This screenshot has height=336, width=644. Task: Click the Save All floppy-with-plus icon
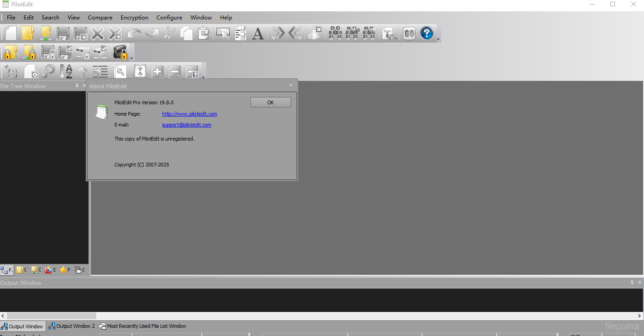(x=80, y=33)
